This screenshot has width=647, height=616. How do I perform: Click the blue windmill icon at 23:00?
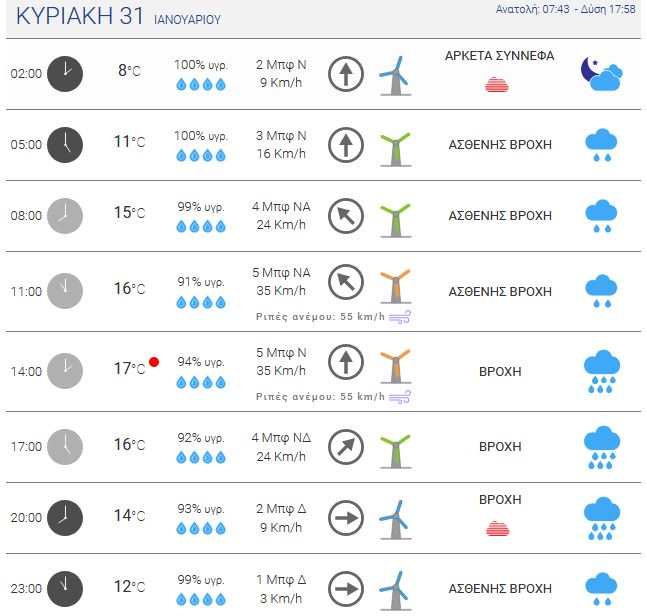[395, 590]
